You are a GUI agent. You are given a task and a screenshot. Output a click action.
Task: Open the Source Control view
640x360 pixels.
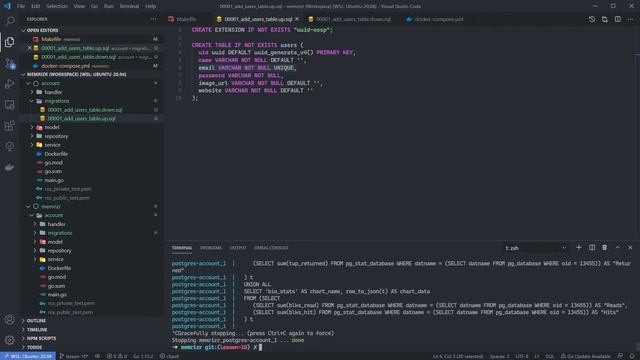tap(10, 63)
